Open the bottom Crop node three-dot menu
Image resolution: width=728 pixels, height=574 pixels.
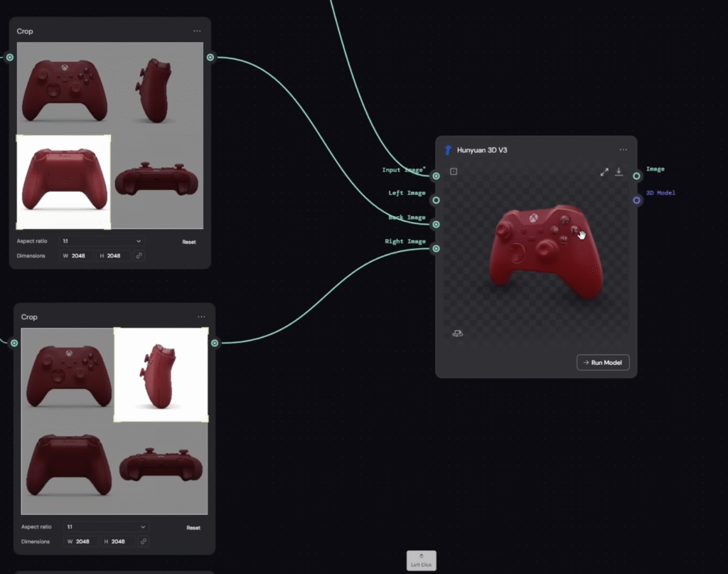click(201, 317)
